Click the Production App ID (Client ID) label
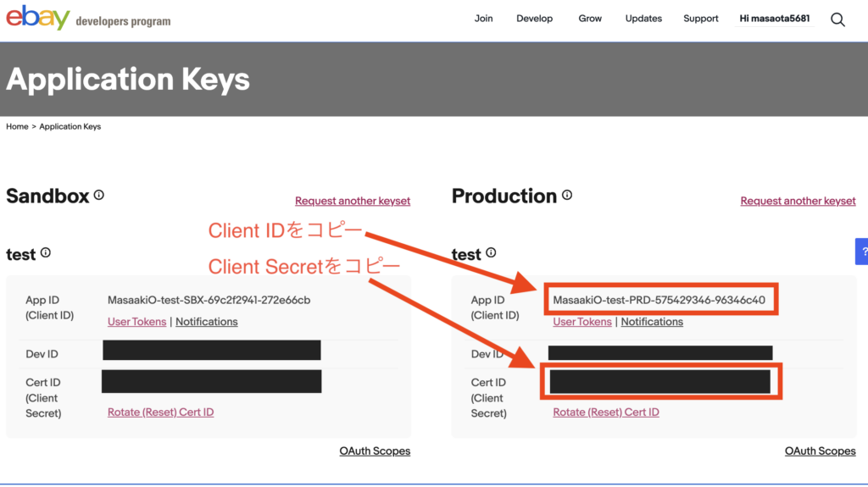 [x=495, y=307]
